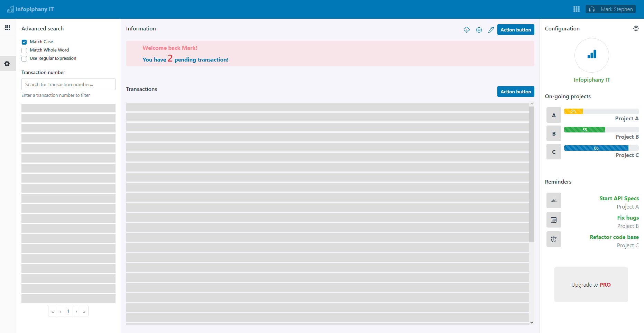
Task: Click the cloud download icon in Information
Action: click(467, 30)
